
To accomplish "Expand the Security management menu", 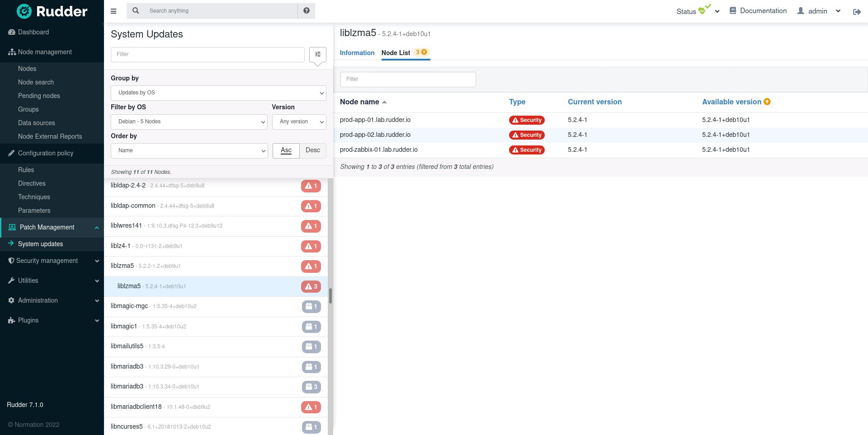I will tap(52, 261).
